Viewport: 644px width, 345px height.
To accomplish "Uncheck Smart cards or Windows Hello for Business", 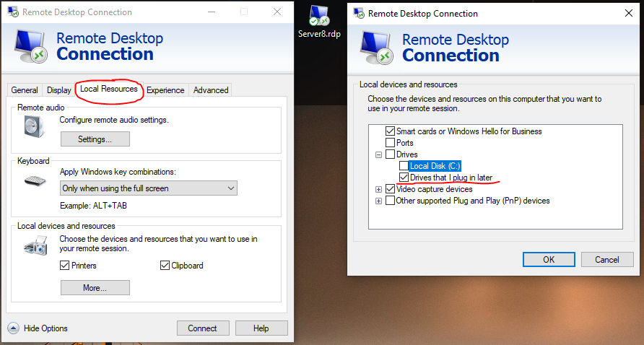I will [x=390, y=131].
